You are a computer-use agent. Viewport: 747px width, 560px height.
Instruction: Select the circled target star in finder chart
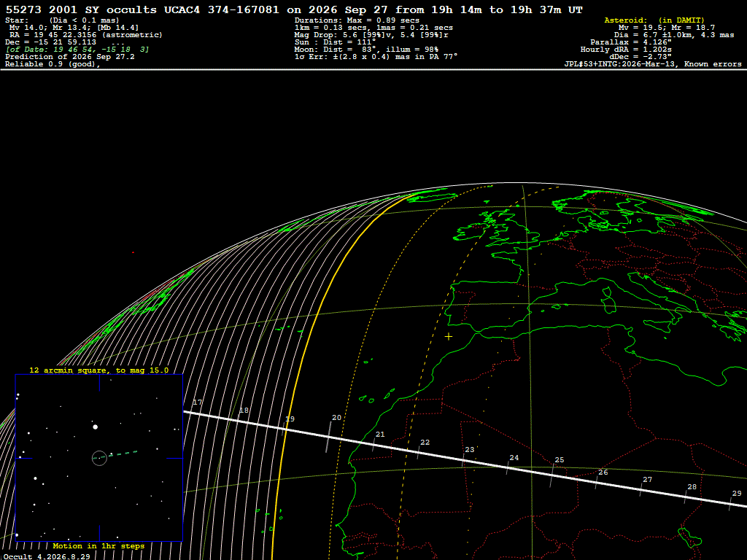click(99, 458)
